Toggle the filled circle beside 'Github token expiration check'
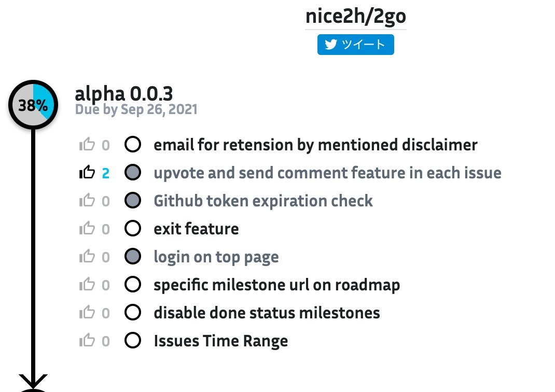 click(x=133, y=201)
